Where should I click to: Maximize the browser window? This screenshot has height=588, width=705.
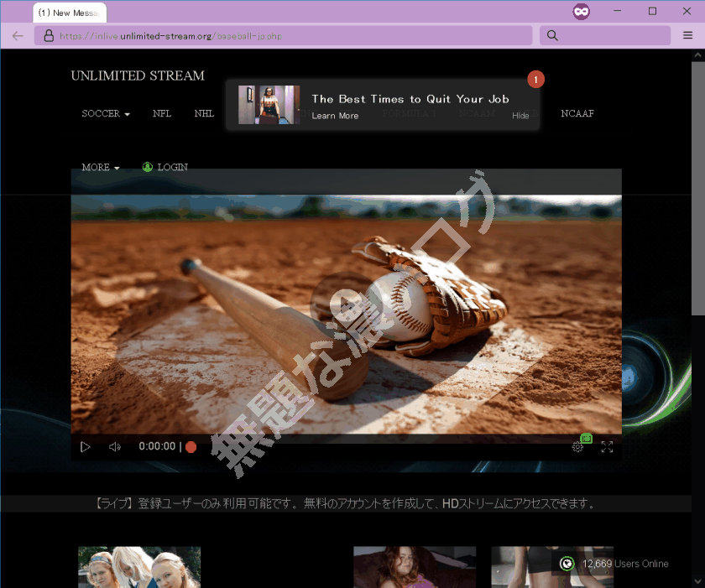[x=652, y=11]
